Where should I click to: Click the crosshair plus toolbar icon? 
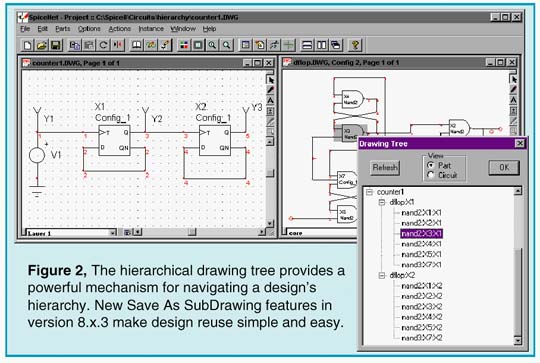coord(289,45)
